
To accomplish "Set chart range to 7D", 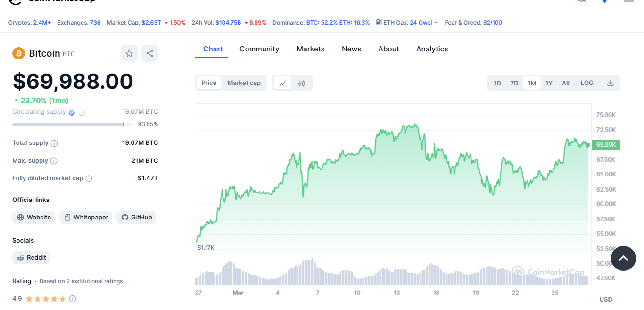I will click(514, 83).
